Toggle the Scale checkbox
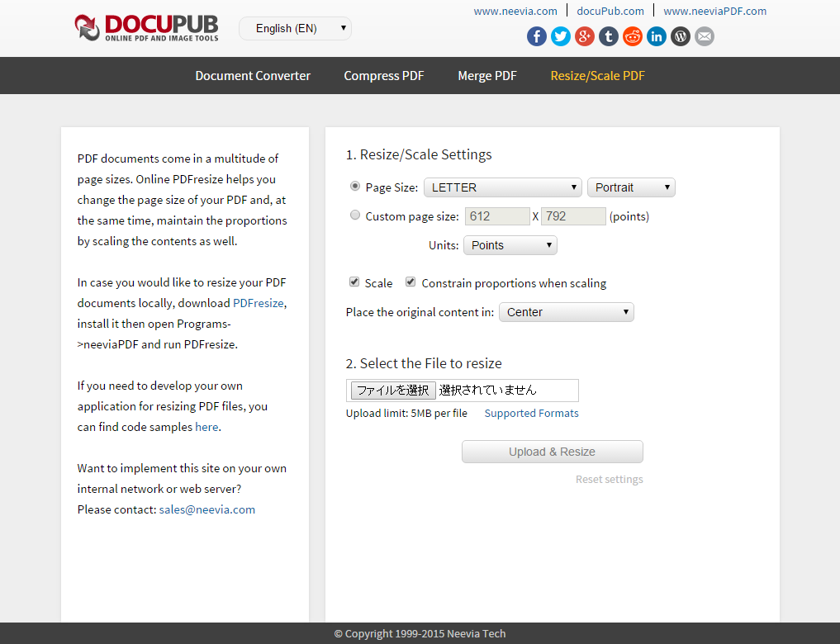 (x=354, y=282)
